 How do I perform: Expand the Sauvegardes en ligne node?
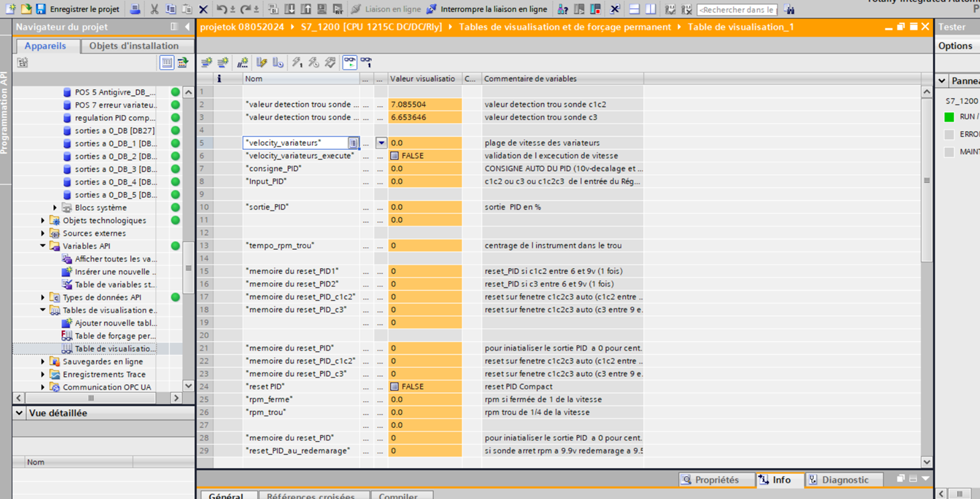click(x=43, y=361)
